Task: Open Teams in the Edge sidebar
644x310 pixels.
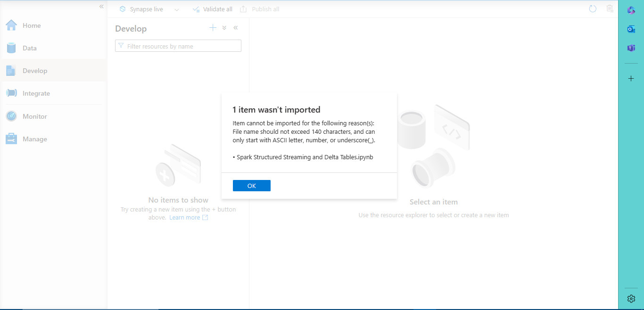Action: 631,48
